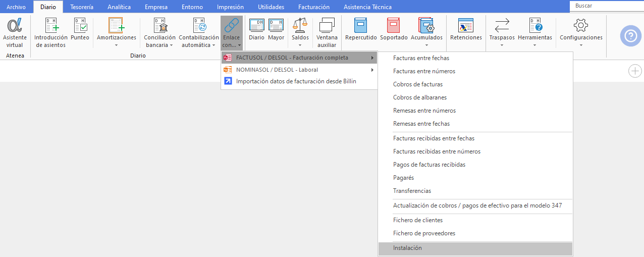Switch to the Empresa tab
Viewport: 644px width, 257px height.
click(156, 7)
